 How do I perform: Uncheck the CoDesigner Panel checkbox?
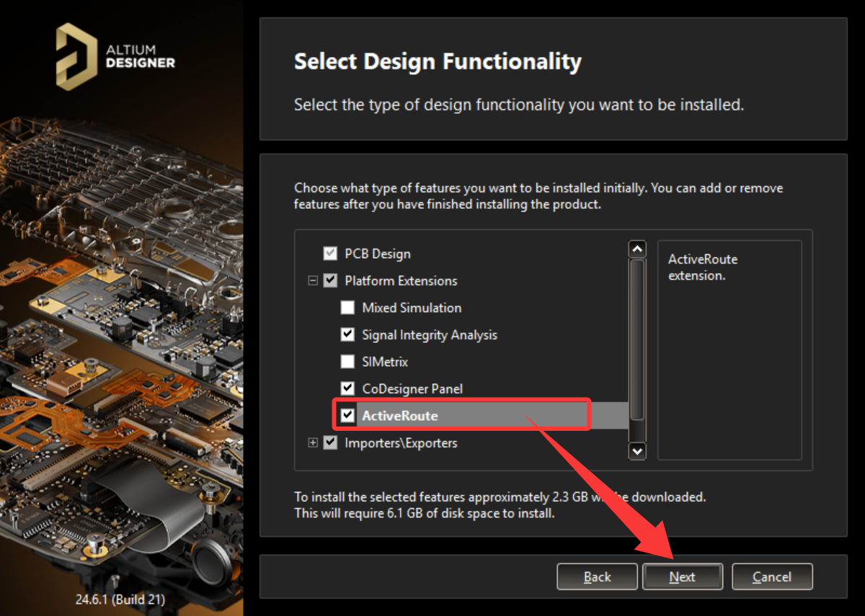point(347,389)
